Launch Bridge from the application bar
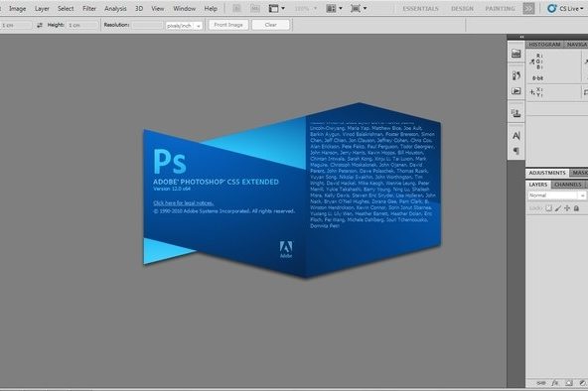 pos(236,8)
